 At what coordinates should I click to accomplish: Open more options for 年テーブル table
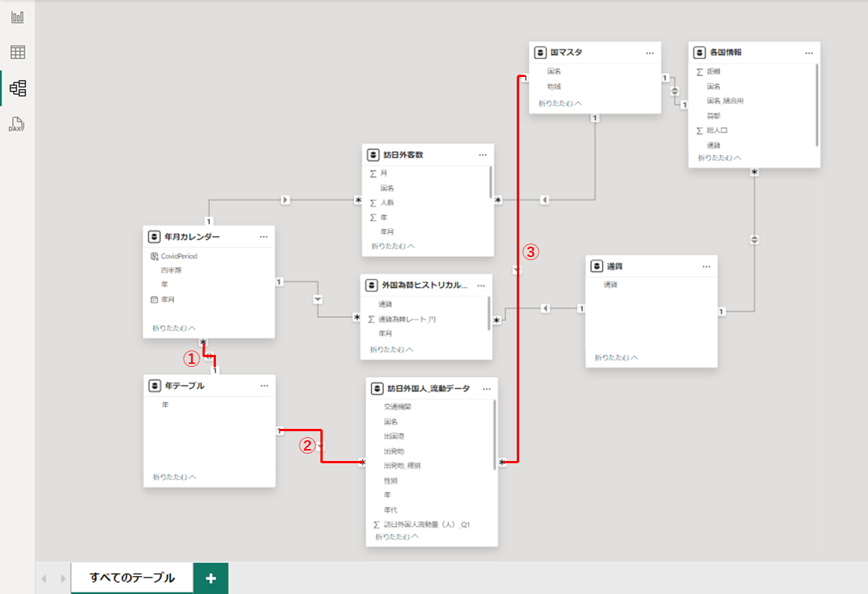[264, 386]
